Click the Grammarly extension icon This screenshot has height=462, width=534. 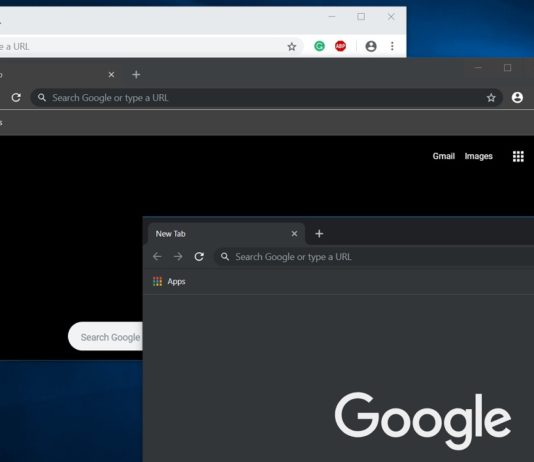pos(319,46)
